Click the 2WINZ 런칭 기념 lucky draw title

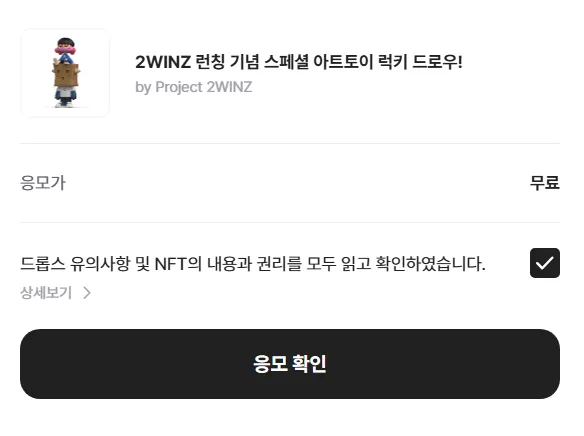[x=299, y=61]
